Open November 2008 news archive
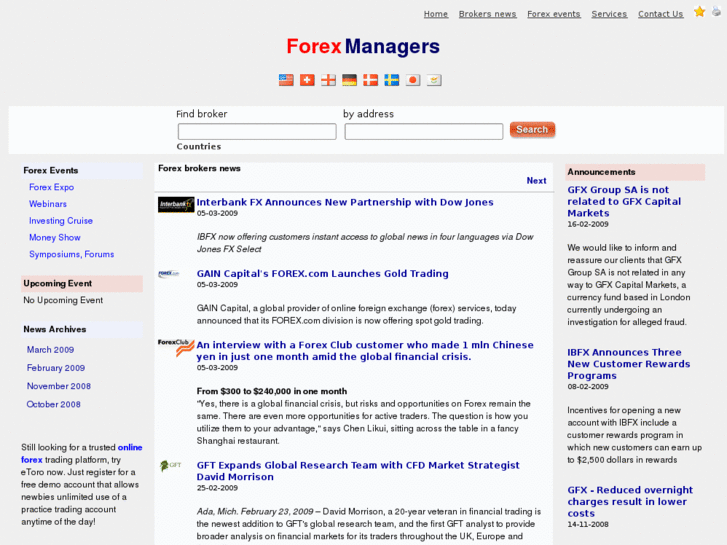Screen dimensions: 727x545 (59, 386)
